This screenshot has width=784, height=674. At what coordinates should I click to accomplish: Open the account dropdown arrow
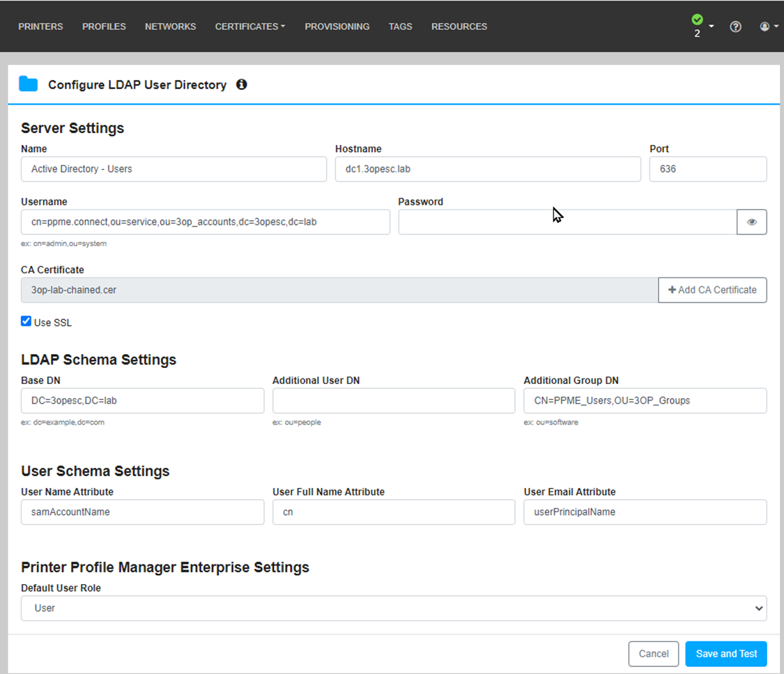pos(775,26)
